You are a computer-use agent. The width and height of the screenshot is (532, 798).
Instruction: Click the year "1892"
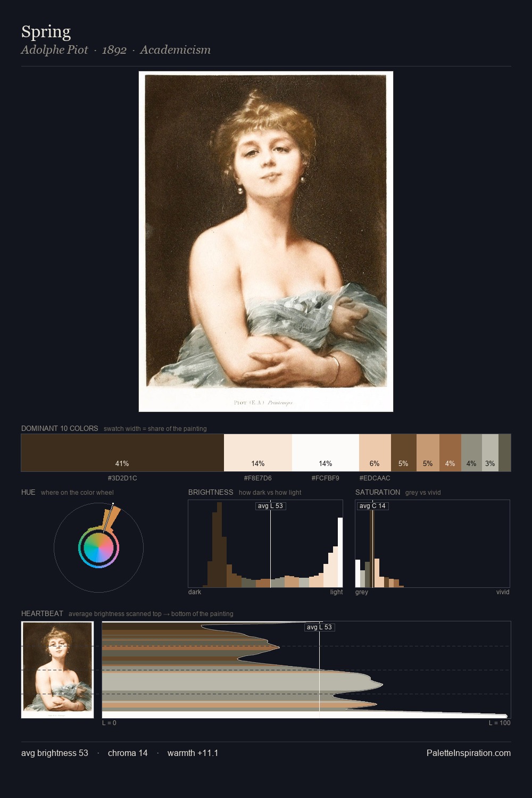click(x=114, y=50)
